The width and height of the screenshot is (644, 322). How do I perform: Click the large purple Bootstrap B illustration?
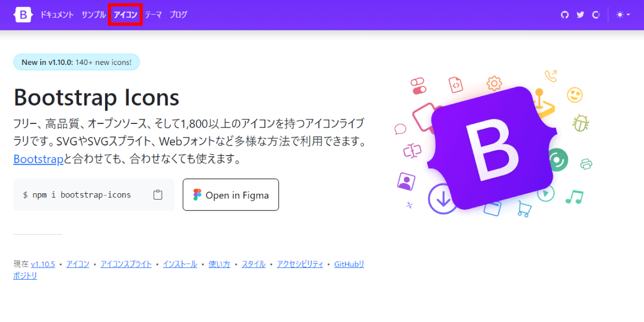pyautogui.click(x=494, y=148)
